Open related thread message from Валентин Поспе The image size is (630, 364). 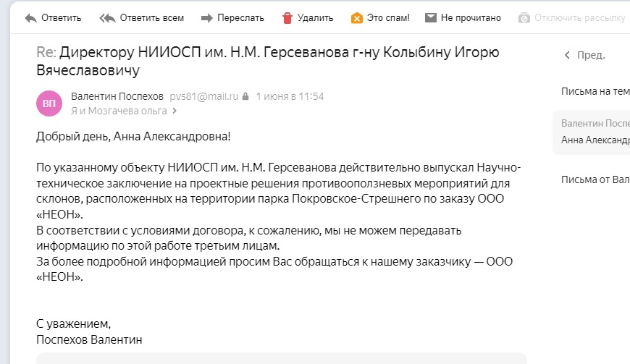pos(591,132)
